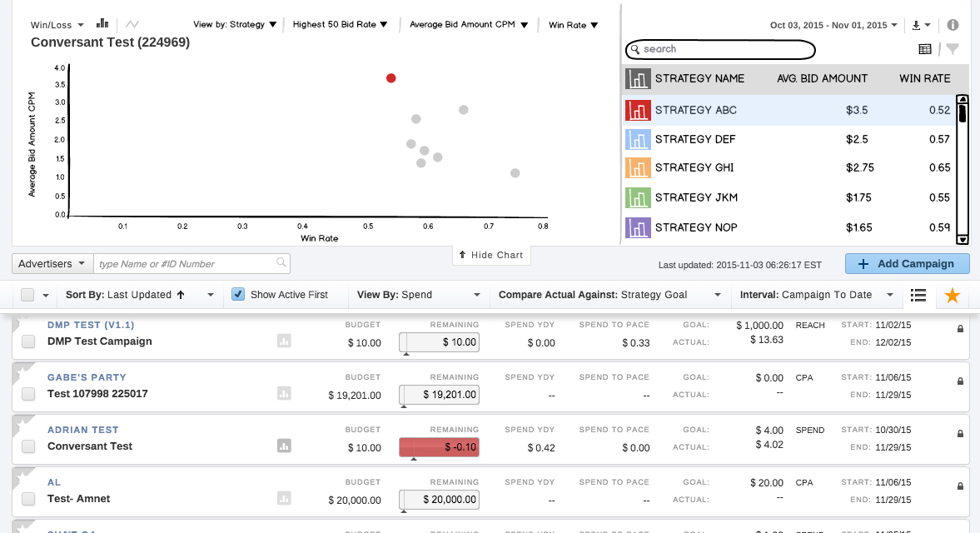Open chart for DMP Test Campaign
This screenshot has height=533, width=980.
[284, 341]
